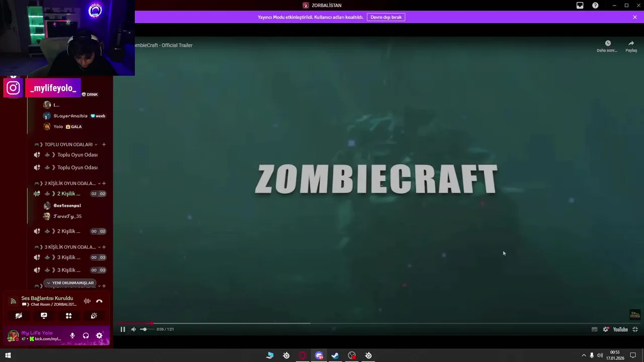The image size is (644, 362).
Task: Open the taskbar volume control
Action: tap(600, 355)
